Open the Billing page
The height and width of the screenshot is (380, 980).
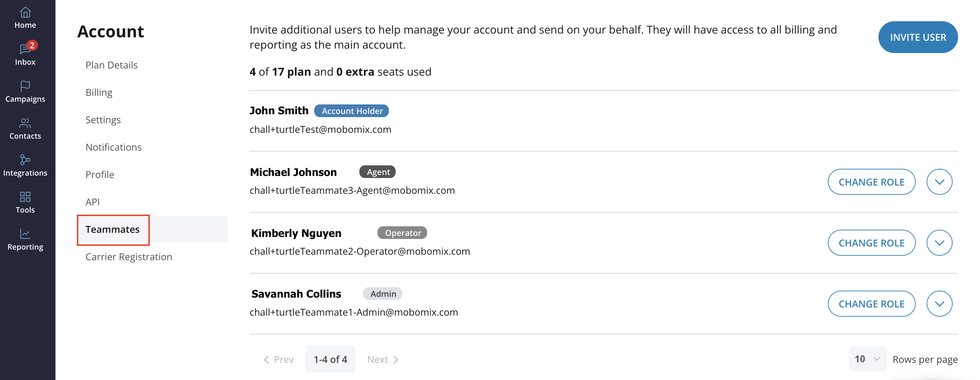click(x=99, y=92)
